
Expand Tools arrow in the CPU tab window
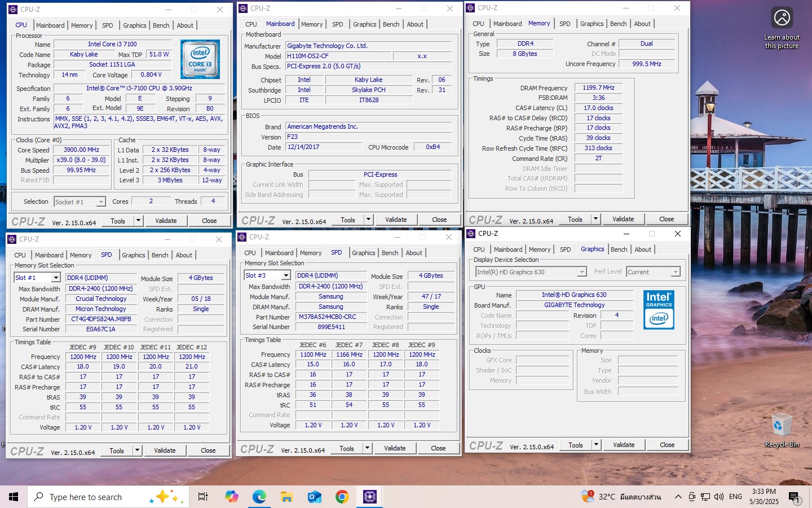point(138,221)
